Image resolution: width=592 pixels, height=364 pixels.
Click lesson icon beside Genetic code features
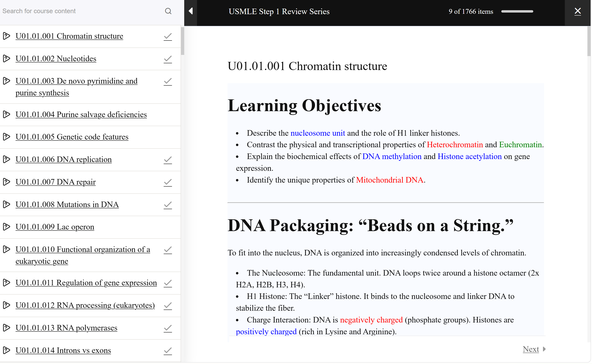coord(7,137)
